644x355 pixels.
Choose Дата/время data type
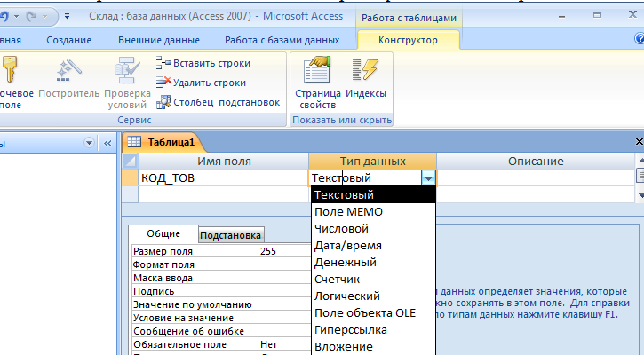point(373,246)
